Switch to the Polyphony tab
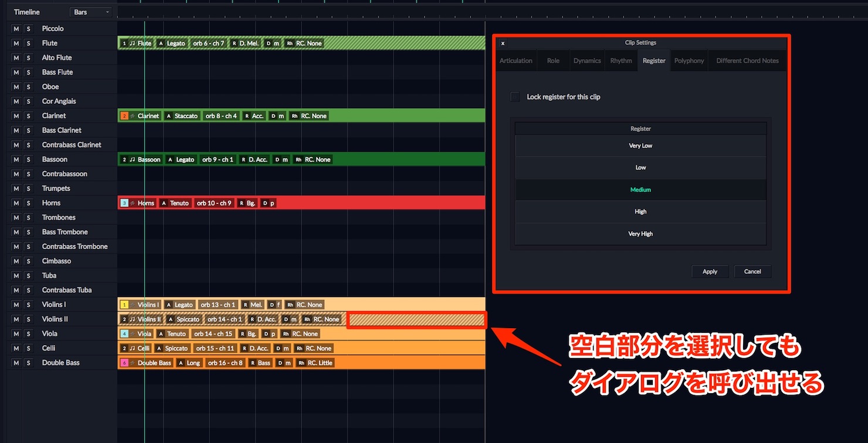This screenshot has width=868, height=443. (x=689, y=61)
